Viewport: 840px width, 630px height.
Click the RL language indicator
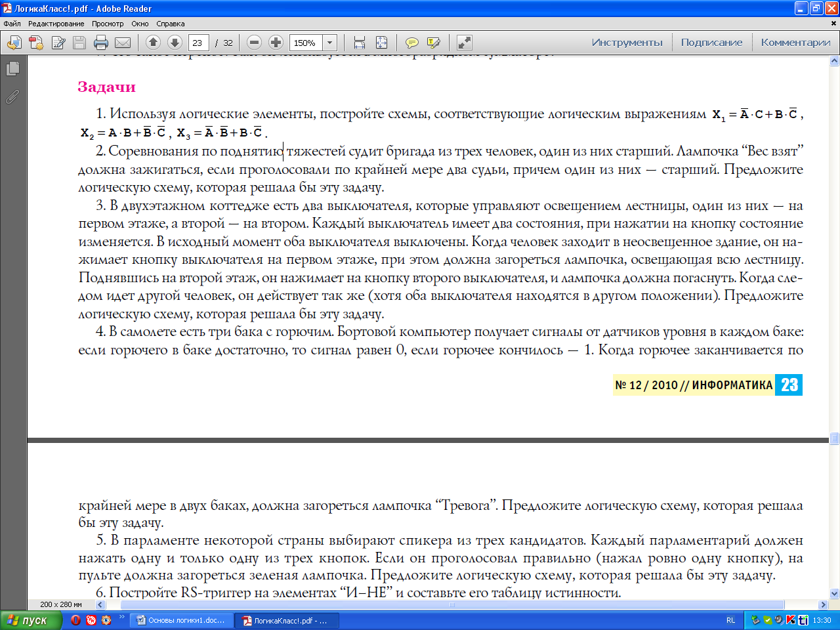click(x=731, y=620)
